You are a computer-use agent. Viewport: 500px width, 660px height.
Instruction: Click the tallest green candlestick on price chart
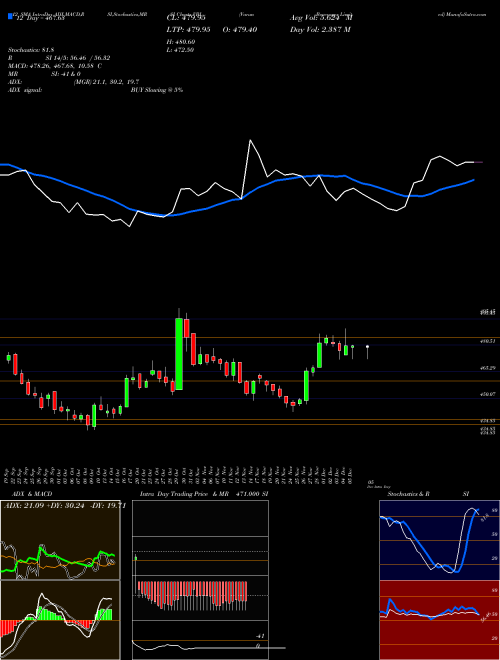click(179, 354)
